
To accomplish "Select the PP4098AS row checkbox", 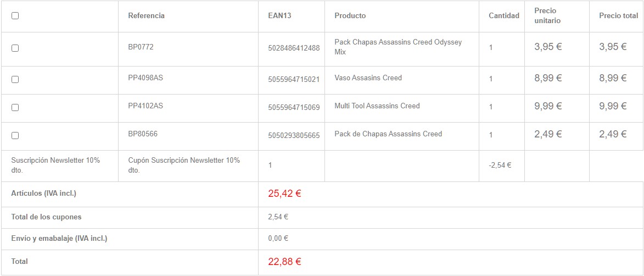I will 15,79.
